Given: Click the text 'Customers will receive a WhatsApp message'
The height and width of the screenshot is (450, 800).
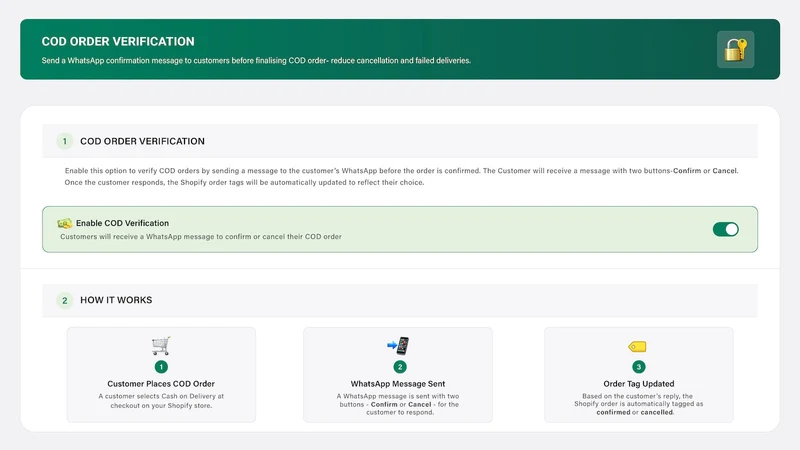Looking at the screenshot, I should pyautogui.click(x=201, y=237).
